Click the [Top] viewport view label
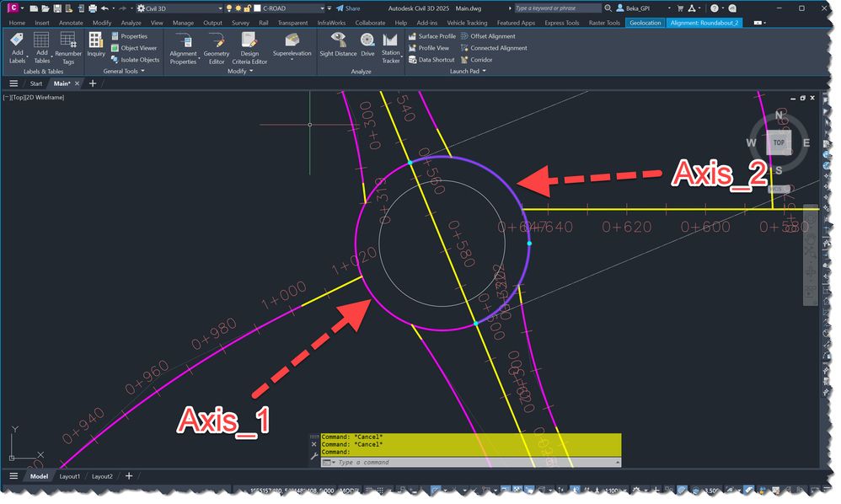Image resolution: width=841 pixels, height=504 pixels. 19,97
